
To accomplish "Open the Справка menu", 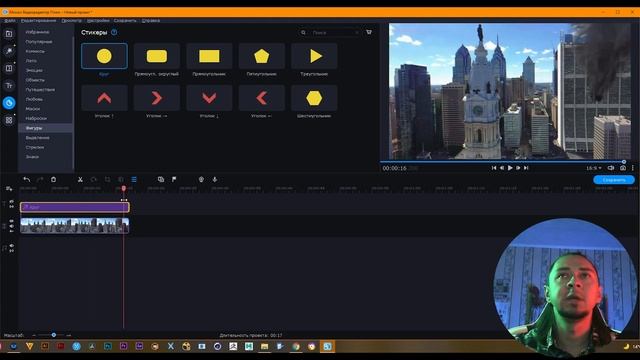I will point(151,20).
